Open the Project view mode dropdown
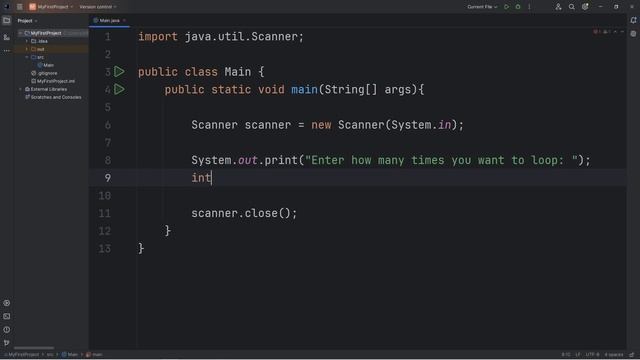Image resolution: width=640 pixels, height=360 pixels. (x=27, y=20)
